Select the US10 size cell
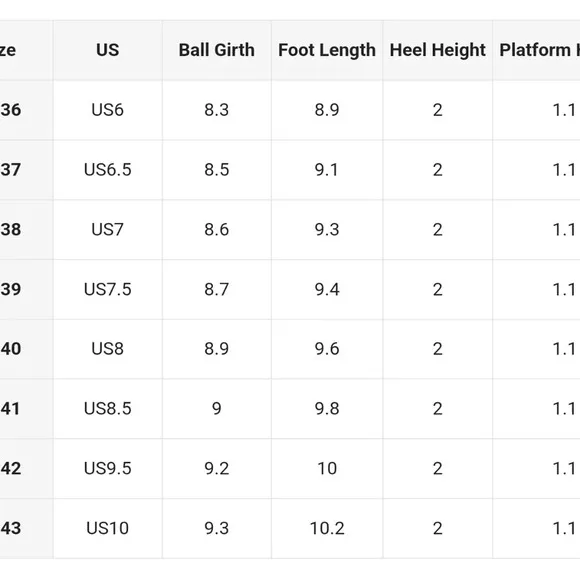This screenshot has width=580, height=579. point(108,528)
